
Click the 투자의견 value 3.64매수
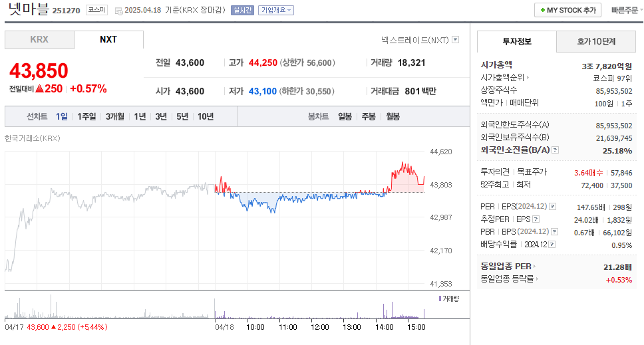pos(589,173)
